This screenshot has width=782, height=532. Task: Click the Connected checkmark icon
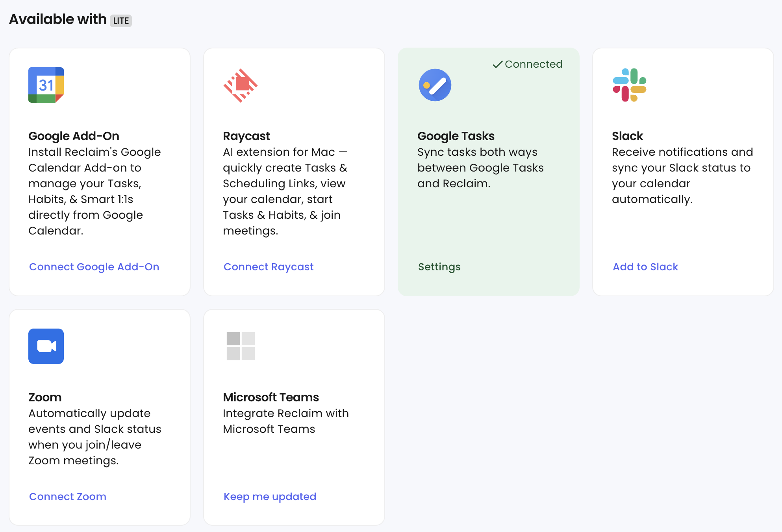[x=498, y=64]
